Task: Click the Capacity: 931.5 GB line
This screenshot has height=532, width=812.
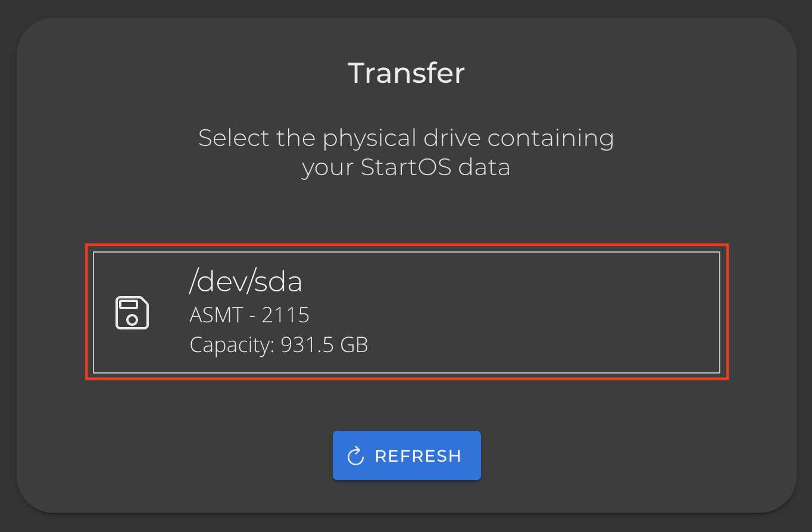Action: click(x=279, y=345)
